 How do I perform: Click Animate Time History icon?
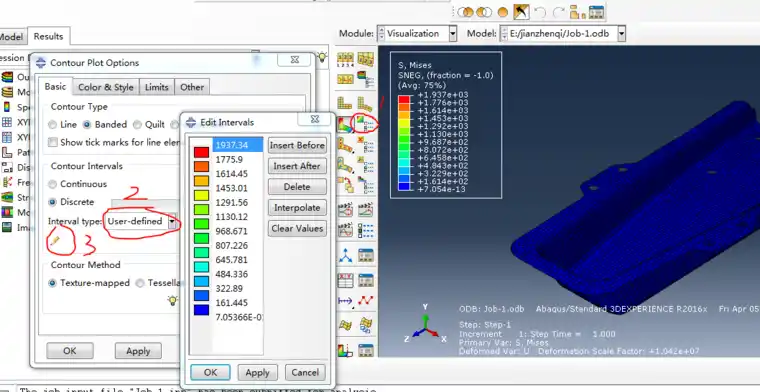tap(365, 210)
